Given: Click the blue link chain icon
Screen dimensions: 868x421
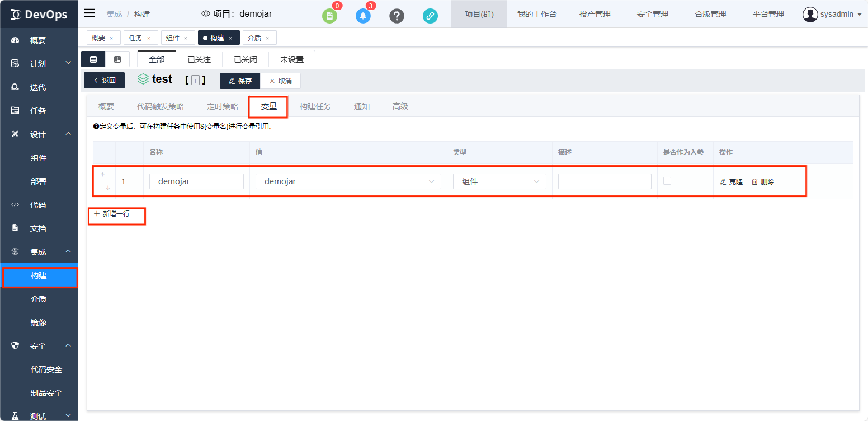Looking at the screenshot, I should 430,16.
